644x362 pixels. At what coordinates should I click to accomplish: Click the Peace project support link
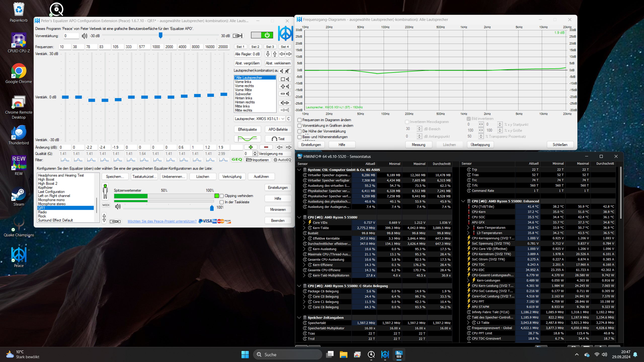click(x=162, y=221)
